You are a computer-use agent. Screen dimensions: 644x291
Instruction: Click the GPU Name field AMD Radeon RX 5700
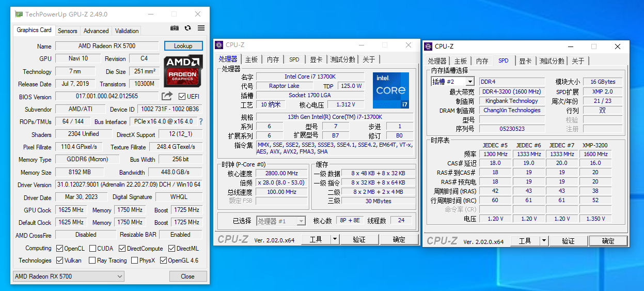point(106,46)
